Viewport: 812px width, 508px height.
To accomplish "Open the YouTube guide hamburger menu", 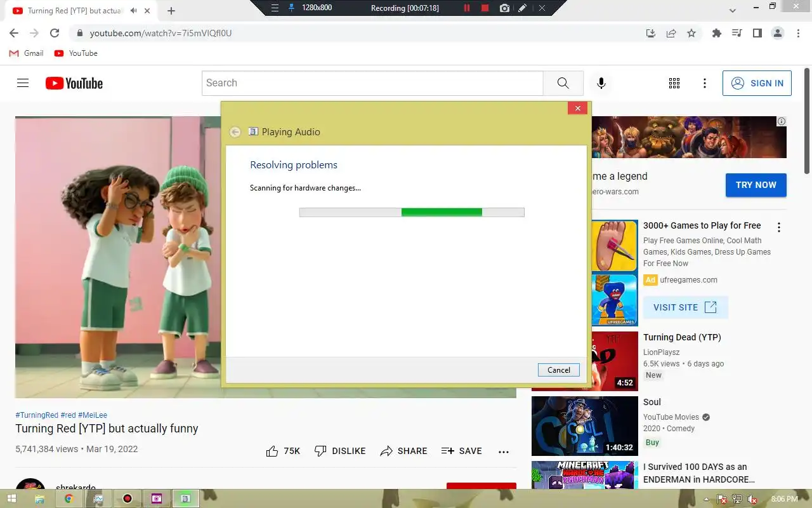I will (x=23, y=83).
